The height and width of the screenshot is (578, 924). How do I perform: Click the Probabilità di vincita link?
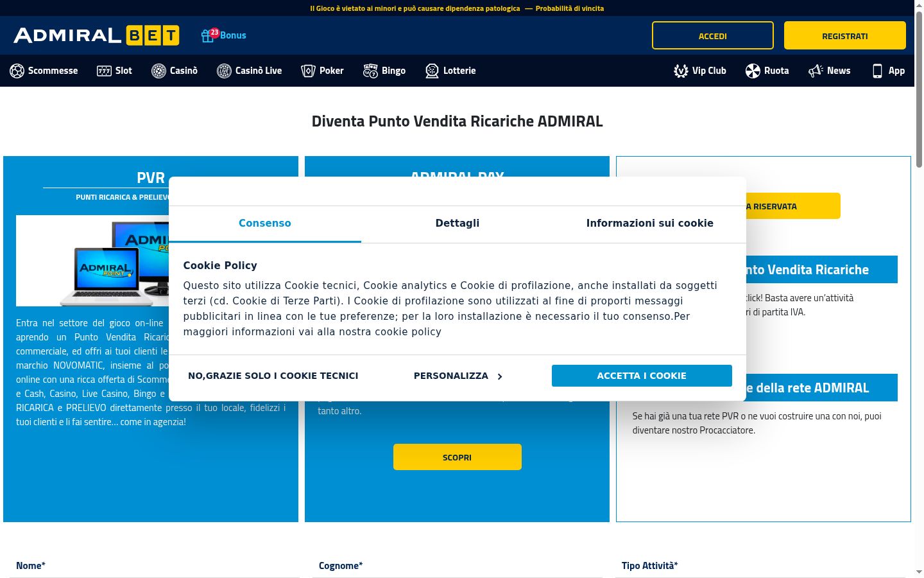coord(570,8)
